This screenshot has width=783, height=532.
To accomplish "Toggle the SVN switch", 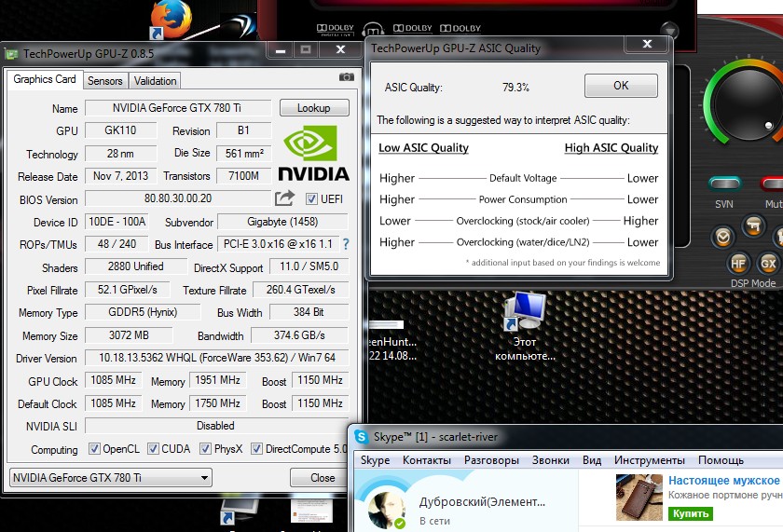I will click(x=724, y=184).
